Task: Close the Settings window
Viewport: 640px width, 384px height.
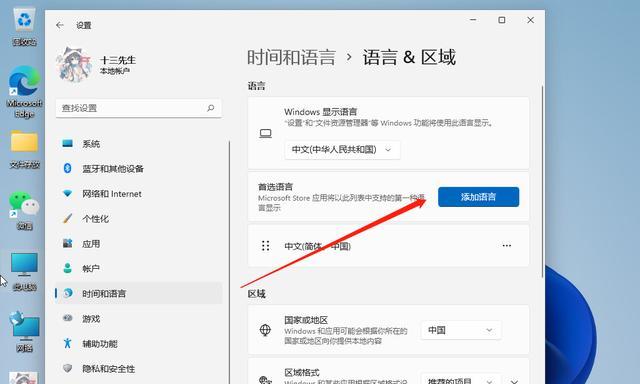Action: pyautogui.click(x=530, y=20)
